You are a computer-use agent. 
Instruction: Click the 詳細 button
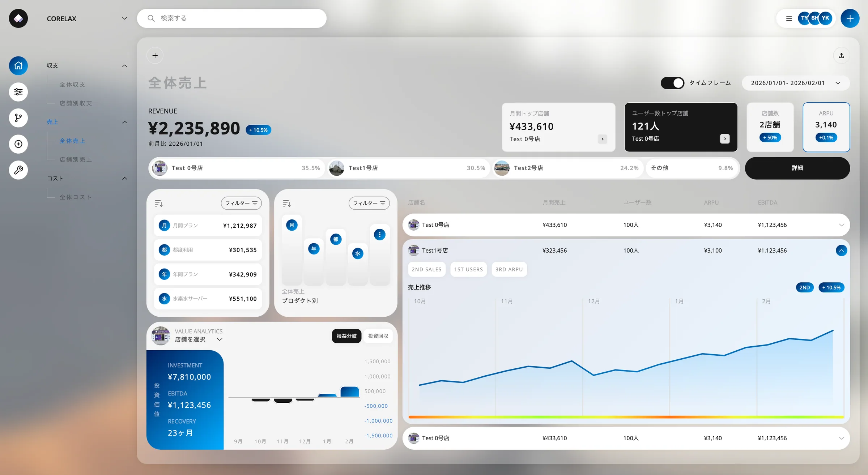pyautogui.click(x=797, y=168)
